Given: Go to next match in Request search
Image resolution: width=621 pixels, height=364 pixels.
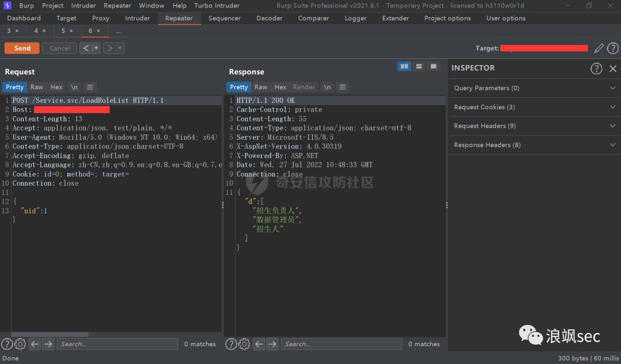Looking at the screenshot, I should 48,344.
